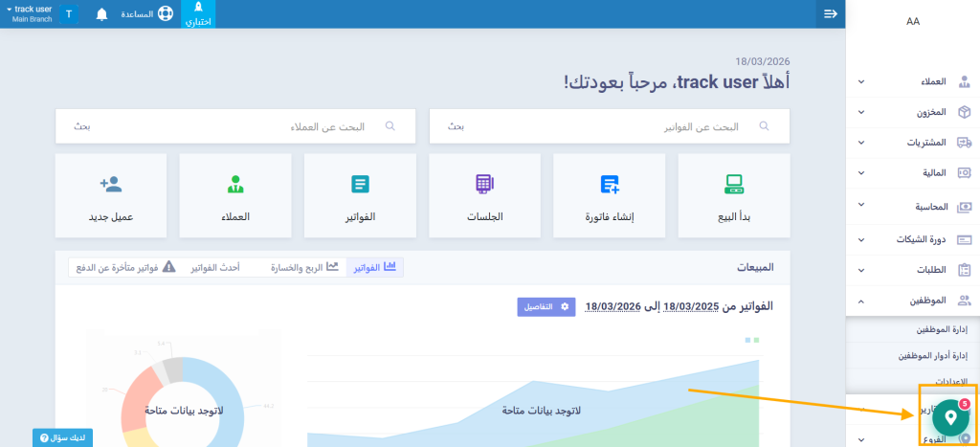
Task: Select فواتير متأخرة عن الدفع tab
Action: point(122,267)
